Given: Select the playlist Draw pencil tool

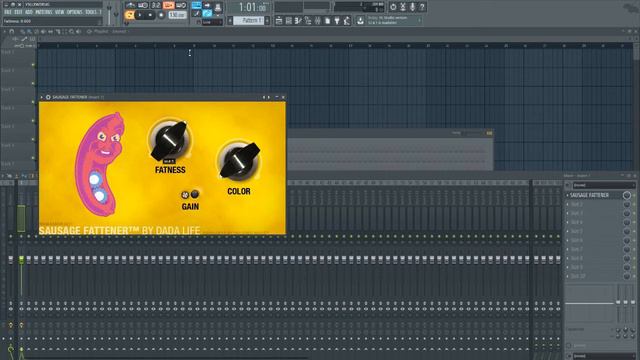Looking at the screenshot, I should pyautogui.click(x=22, y=31).
